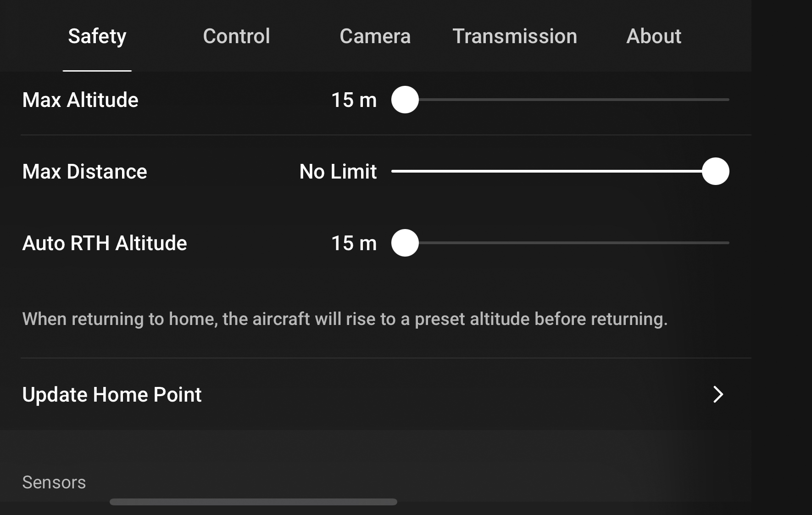The width and height of the screenshot is (812, 515).
Task: Click the Auto RTH Altitude slider handle
Action: coord(405,243)
